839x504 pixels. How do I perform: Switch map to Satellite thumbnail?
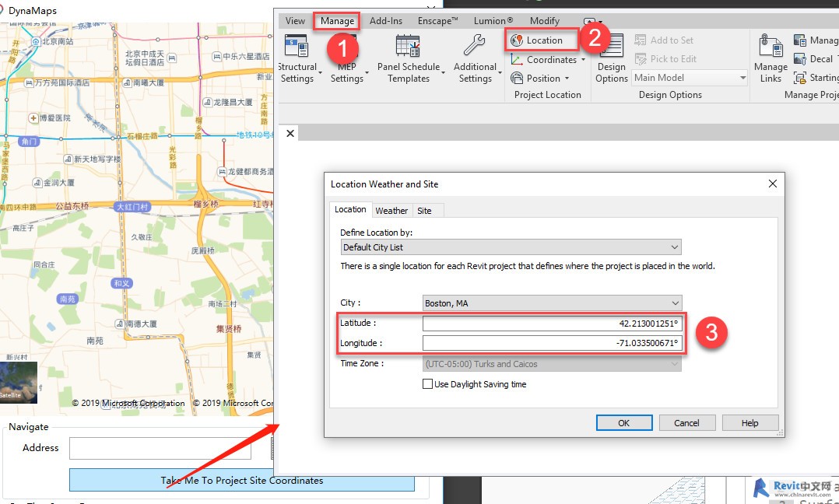(x=19, y=383)
